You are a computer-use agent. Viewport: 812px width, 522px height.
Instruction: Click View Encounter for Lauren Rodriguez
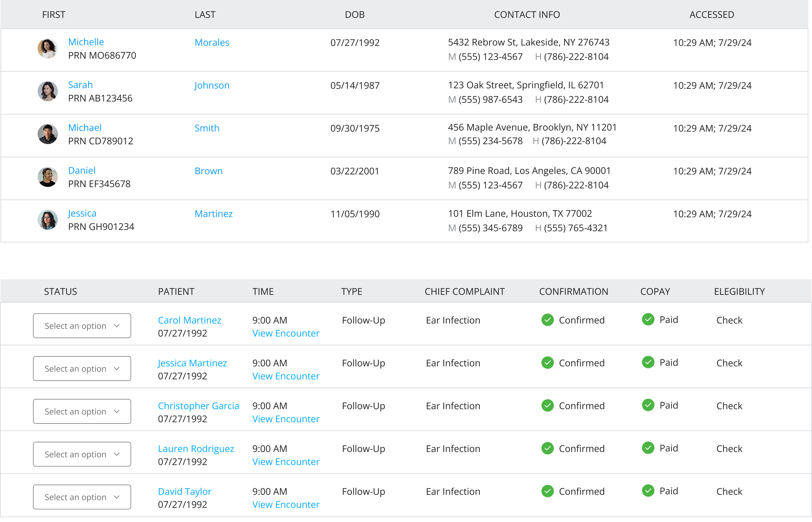pos(286,462)
